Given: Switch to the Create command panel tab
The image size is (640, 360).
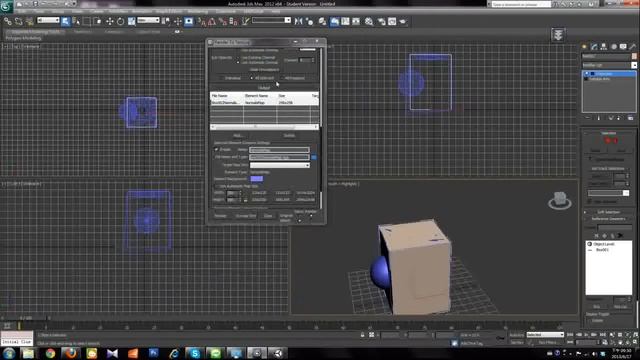Looking at the screenshot, I should coord(584,47).
